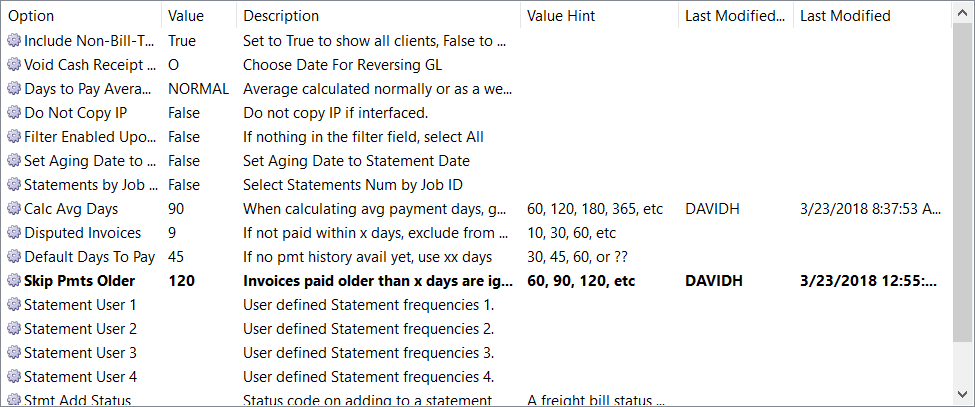Sort by the Last Modified date column
The image size is (975, 407).
click(868, 16)
